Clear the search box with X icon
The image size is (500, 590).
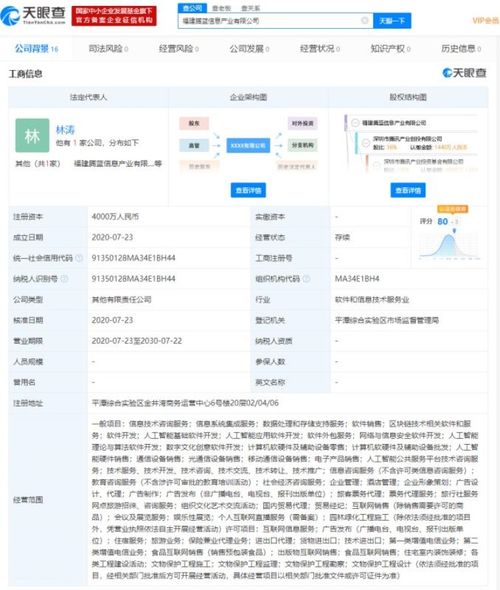(364, 20)
